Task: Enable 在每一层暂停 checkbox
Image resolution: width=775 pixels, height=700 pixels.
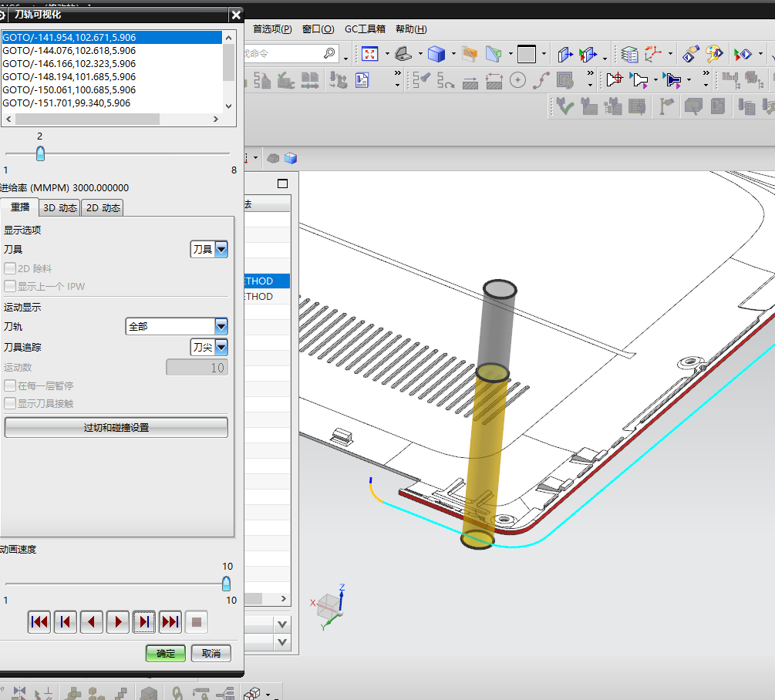Action: pyautogui.click(x=10, y=385)
